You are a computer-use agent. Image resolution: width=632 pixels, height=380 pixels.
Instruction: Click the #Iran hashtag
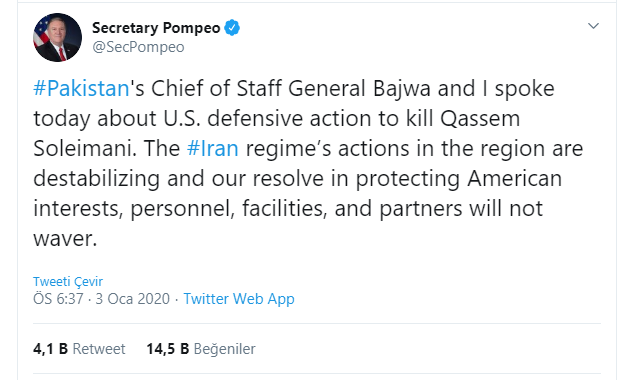(213, 148)
